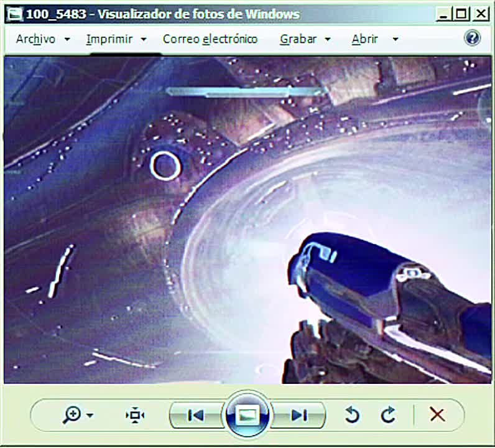
Task: Go to the previous photo
Action: click(195, 415)
